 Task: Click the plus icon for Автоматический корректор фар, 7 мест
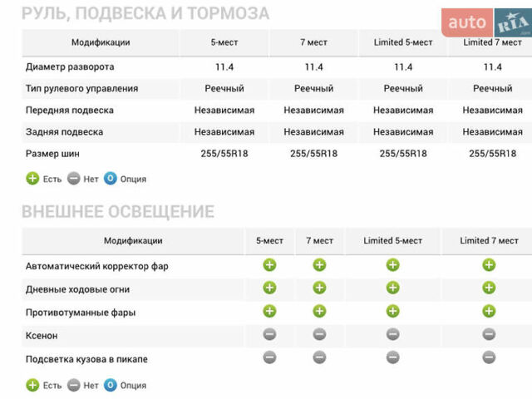[x=319, y=265]
